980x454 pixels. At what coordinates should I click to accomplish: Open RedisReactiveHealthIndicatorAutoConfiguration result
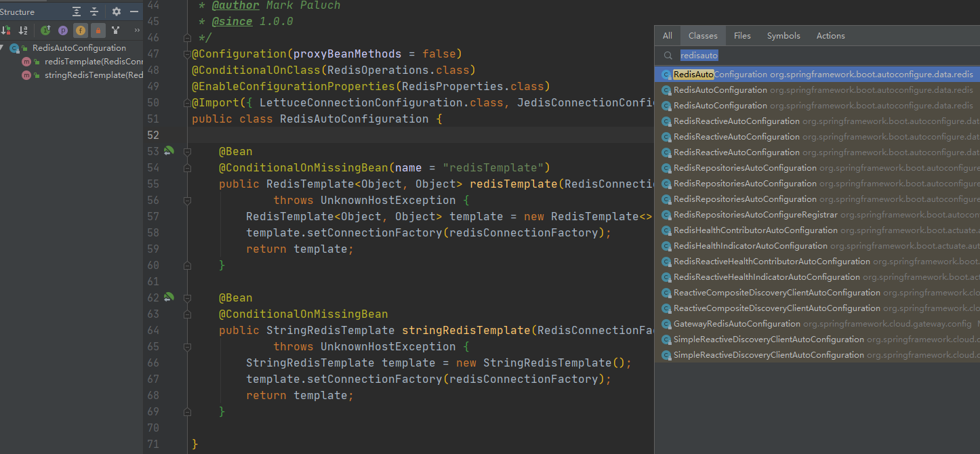817,277
